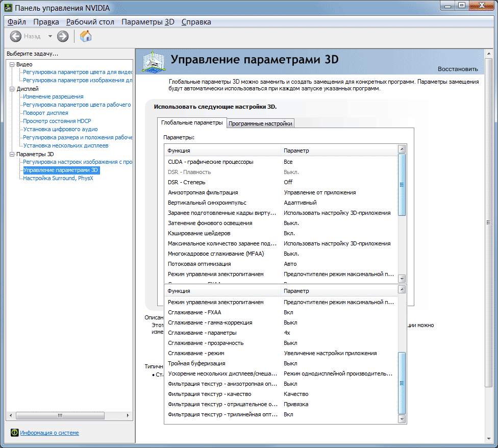Open Изменение разрешения task
This screenshot has height=448, width=498.
53,96
